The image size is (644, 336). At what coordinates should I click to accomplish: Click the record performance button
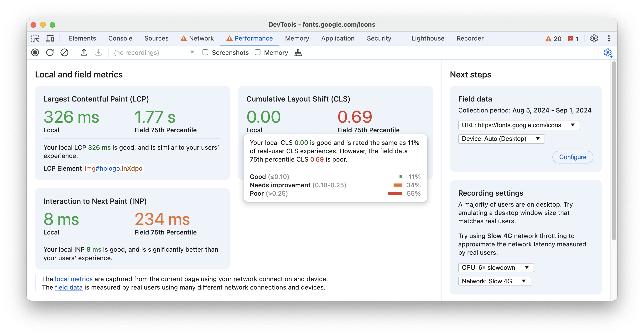click(x=35, y=53)
